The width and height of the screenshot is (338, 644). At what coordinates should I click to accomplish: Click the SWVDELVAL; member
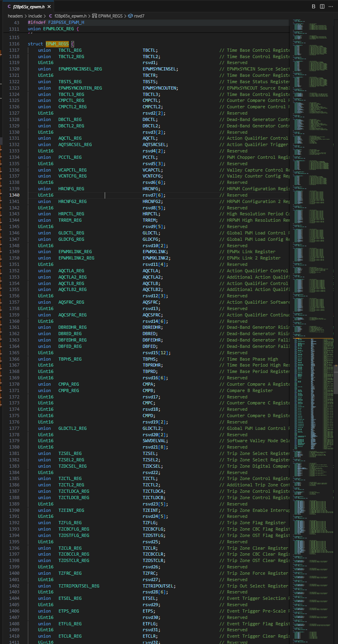tap(156, 441)
